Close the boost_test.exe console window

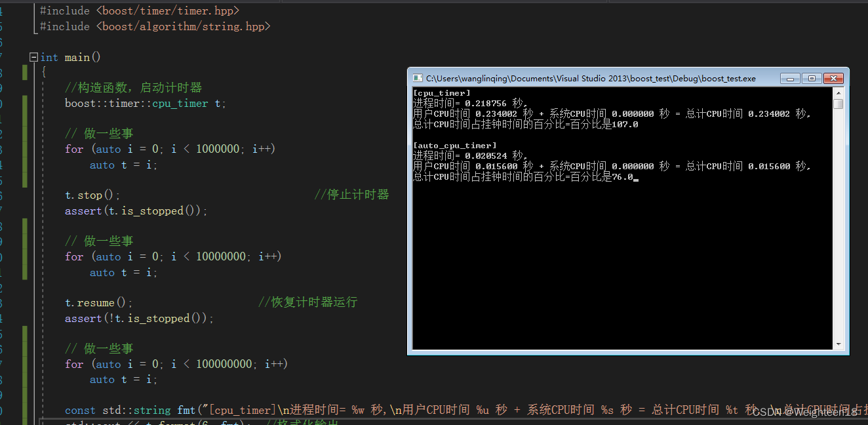click(833, 78)
